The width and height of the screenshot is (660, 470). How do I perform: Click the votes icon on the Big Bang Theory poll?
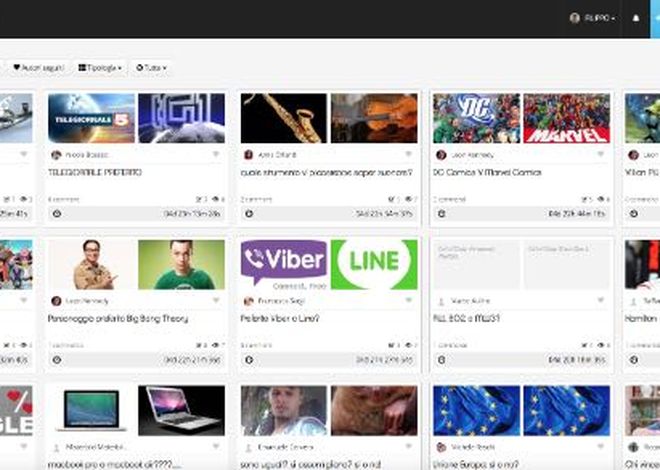199,345
